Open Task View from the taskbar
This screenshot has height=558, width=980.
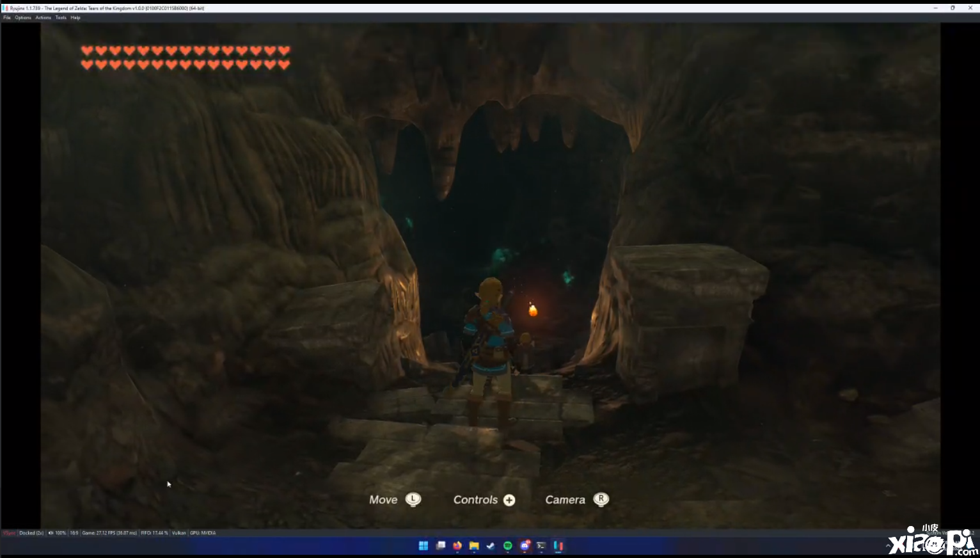(441, 546)
